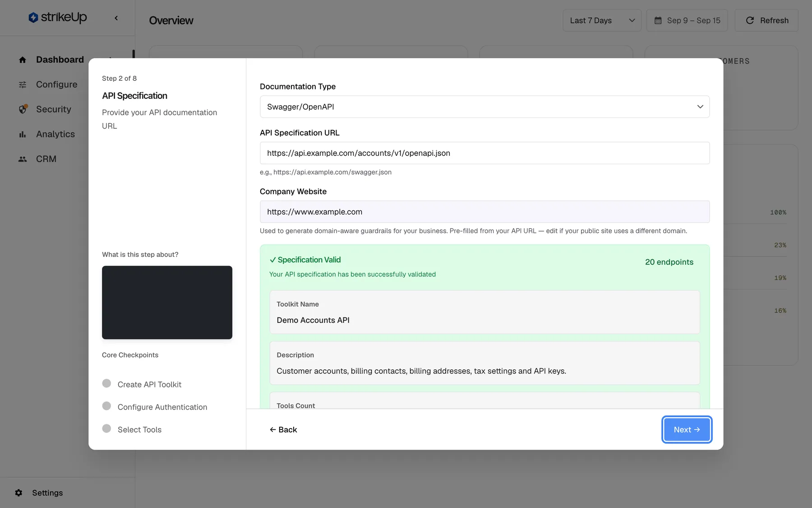Image resolution: width=812 pixels, height=508 pixels.
Task: Open Security in the sidebar
Action: pos(54,109)
